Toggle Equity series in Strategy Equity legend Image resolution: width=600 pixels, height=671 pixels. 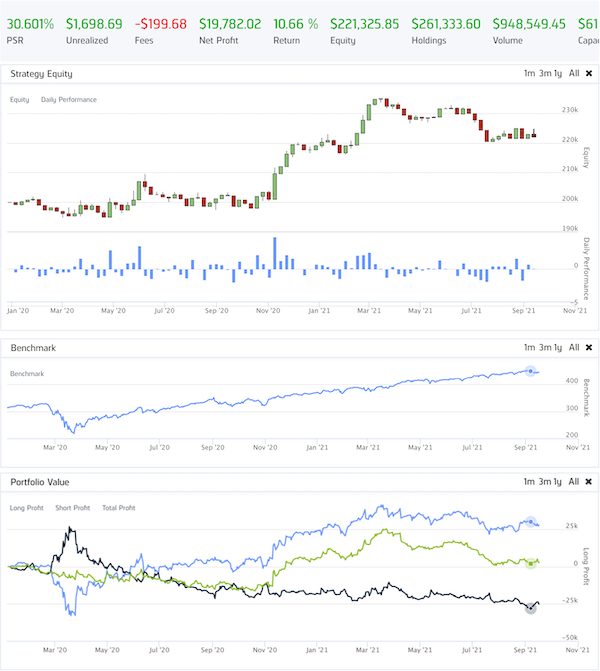[20, 100]
